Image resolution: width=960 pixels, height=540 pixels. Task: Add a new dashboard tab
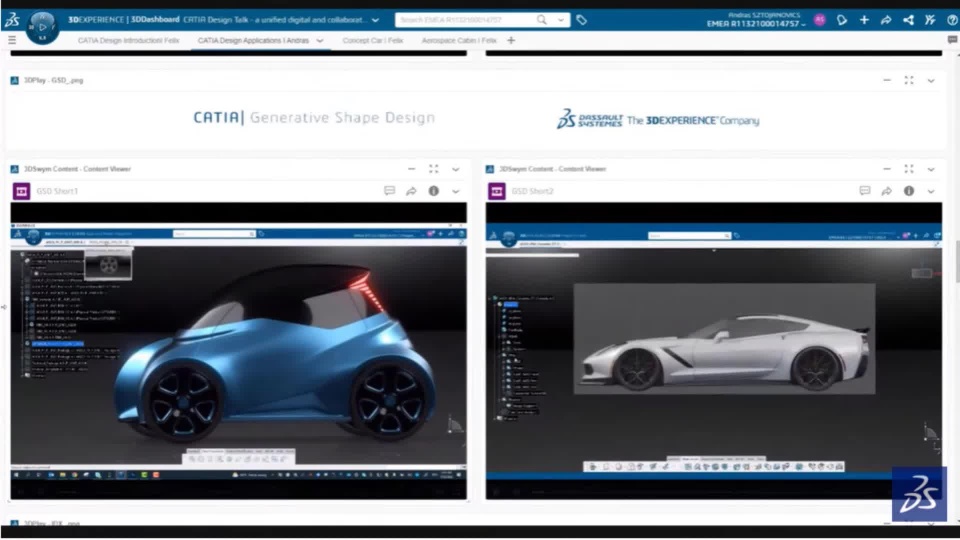point(511,40)
